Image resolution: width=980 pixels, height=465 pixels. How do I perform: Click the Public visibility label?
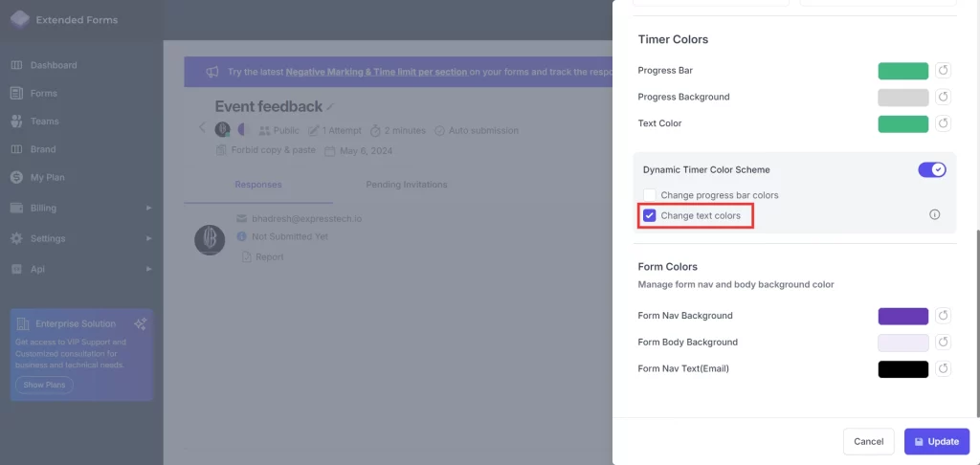coord(286,131)
